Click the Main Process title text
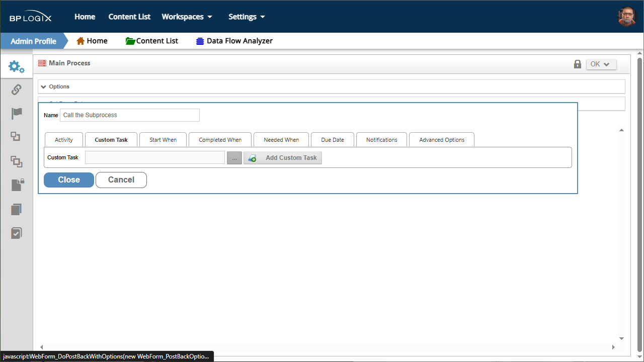Image resolution: width=644 pixels, height=362 pixels. [69, 63]
